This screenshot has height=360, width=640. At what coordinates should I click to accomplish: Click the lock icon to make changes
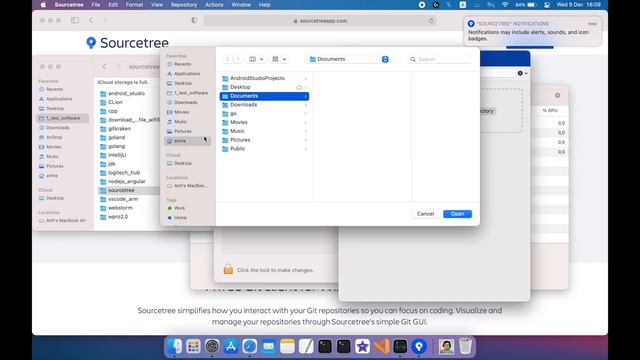(228, 269)
